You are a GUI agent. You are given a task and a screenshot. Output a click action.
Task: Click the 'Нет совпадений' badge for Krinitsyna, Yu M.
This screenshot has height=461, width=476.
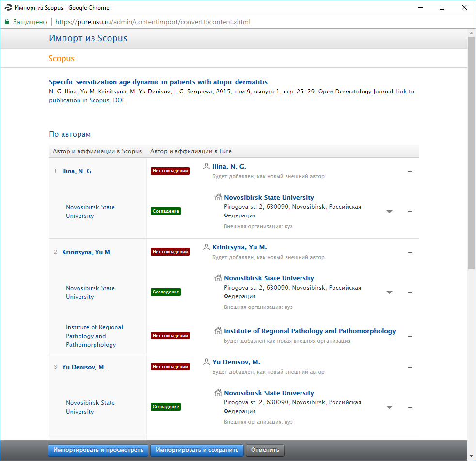tap(170, 252)
